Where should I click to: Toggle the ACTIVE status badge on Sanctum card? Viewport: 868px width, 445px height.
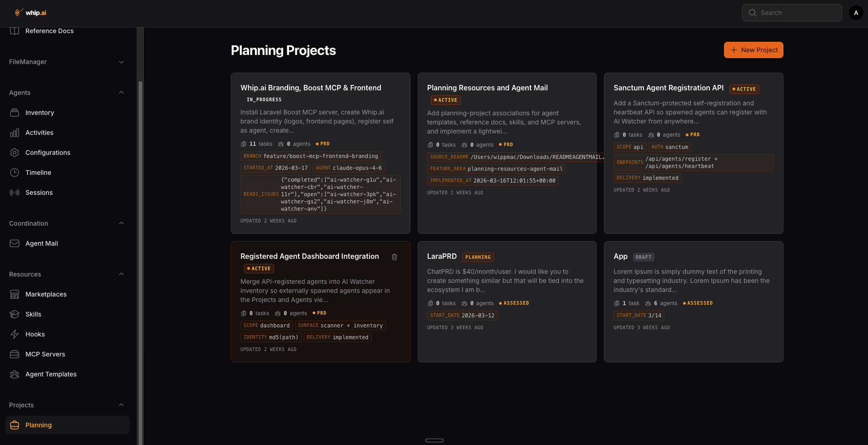(x=744, y=89)
